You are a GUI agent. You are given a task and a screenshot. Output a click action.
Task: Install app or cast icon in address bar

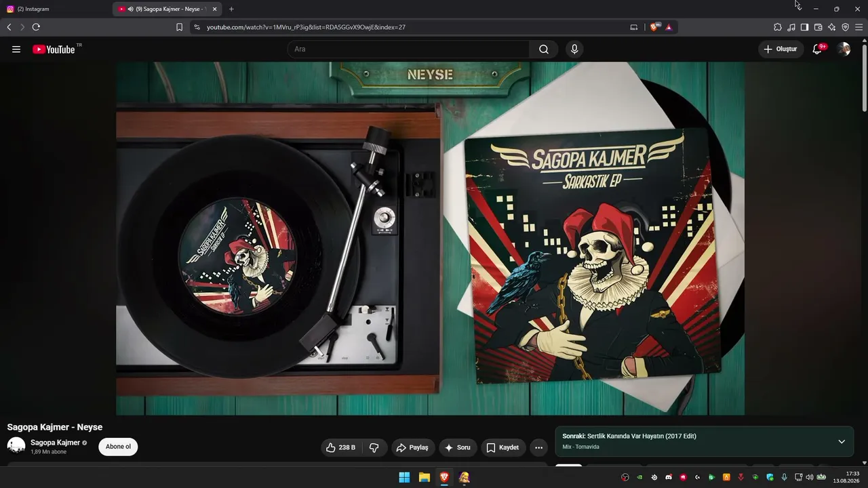tap(634, 27)
